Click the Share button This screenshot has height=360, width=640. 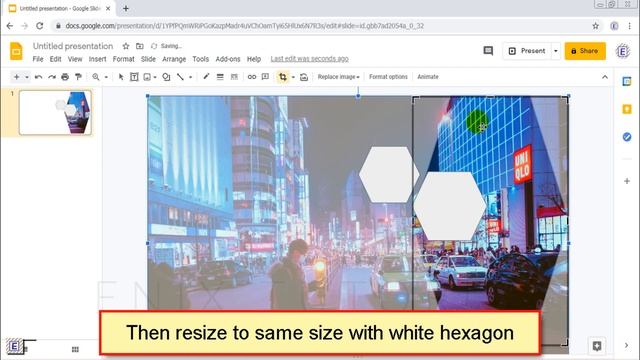(x=585, y=51)
